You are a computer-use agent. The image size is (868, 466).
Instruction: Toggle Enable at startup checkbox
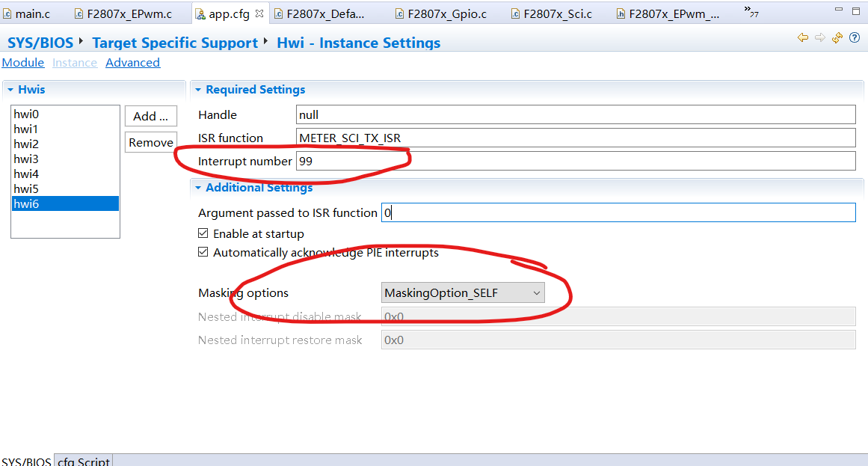click(x=203, y=234)
